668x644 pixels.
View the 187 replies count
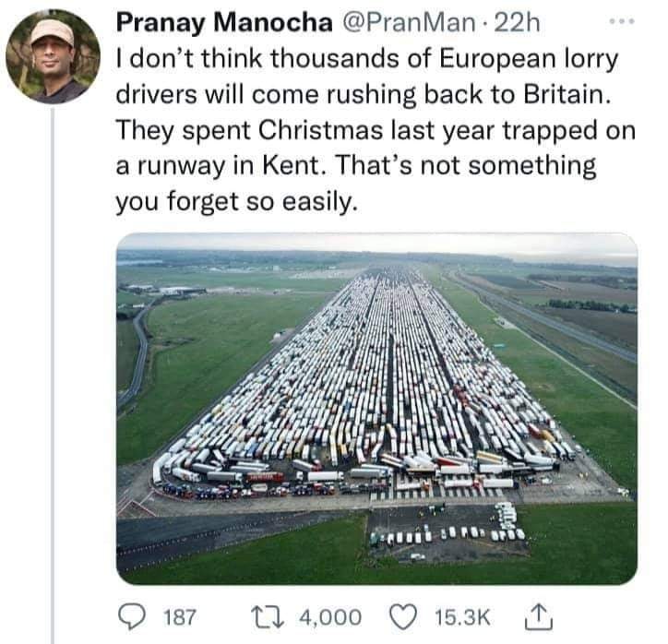178,616
